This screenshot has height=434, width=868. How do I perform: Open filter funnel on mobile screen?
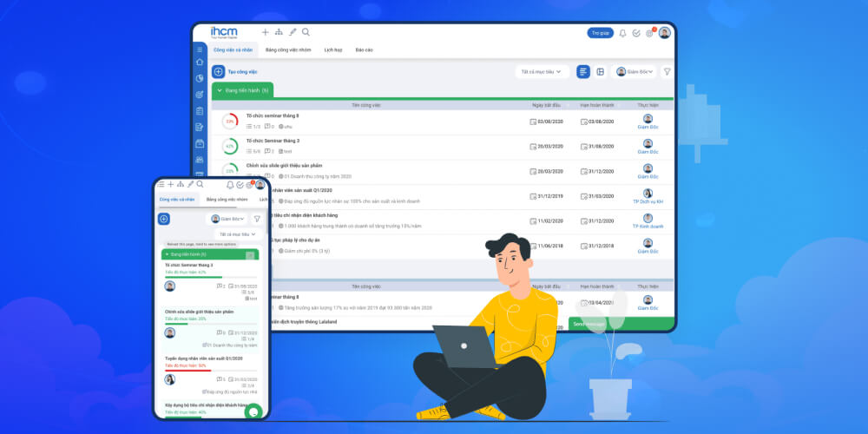[x=257, y=219]
